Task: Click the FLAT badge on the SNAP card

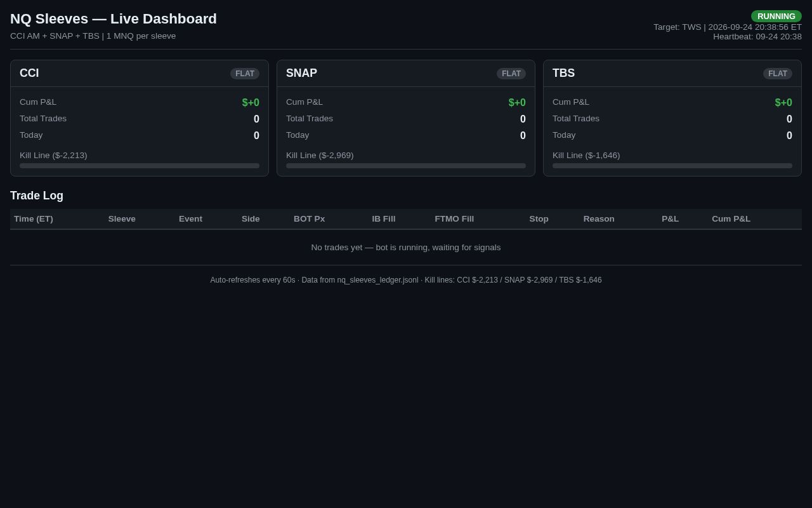Action: (511, 74)
